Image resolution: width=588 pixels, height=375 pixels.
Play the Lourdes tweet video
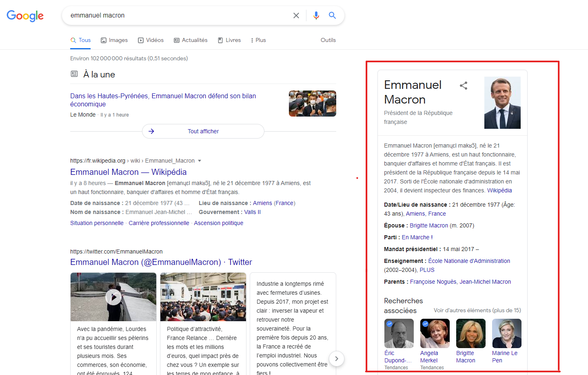113,297
